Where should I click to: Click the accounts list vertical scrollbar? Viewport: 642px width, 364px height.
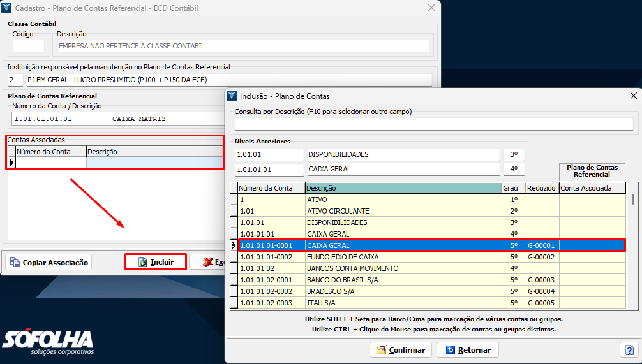coord(632,249)
